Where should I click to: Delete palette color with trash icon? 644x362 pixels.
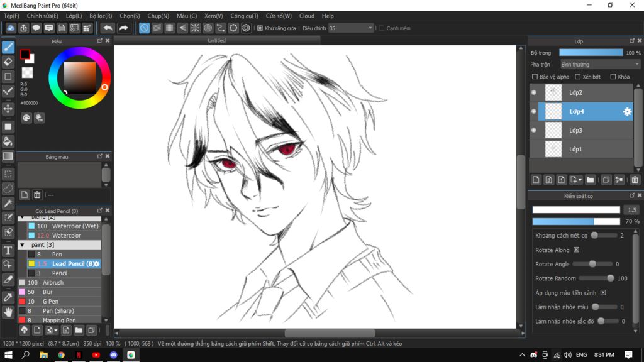coord(37,195)
